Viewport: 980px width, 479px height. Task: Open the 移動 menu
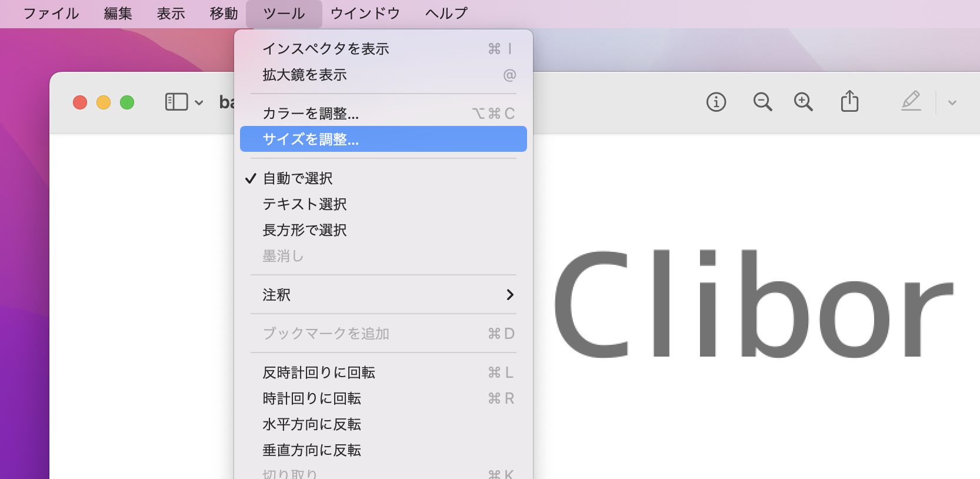(224, 14)
